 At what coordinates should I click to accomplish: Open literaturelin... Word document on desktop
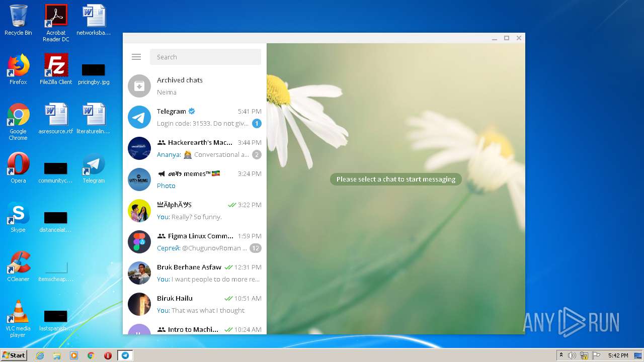click(x=94, y=119)
